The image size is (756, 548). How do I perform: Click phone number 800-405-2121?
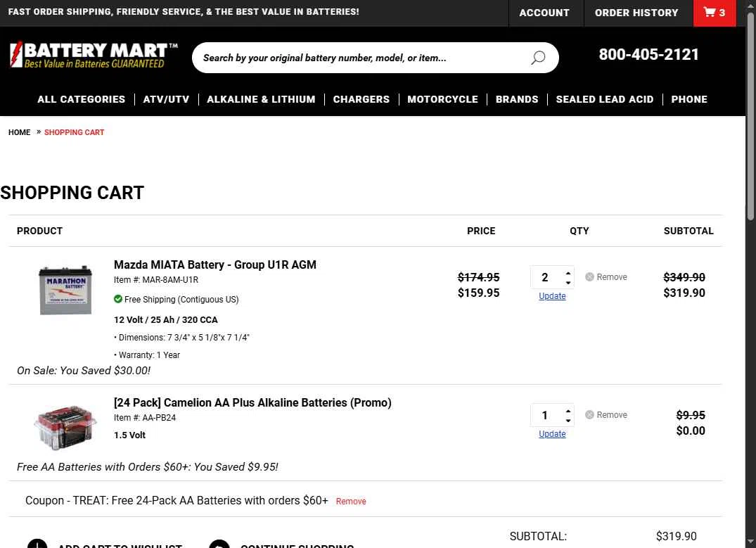click(648, 54)
